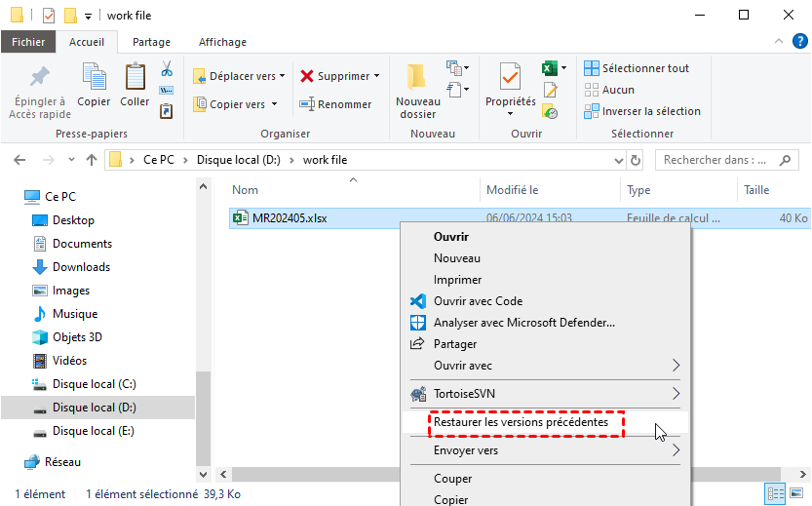Sort by the Nom column header
The height and width of the screenshot is (506, 812).
(x=245, y=190)
